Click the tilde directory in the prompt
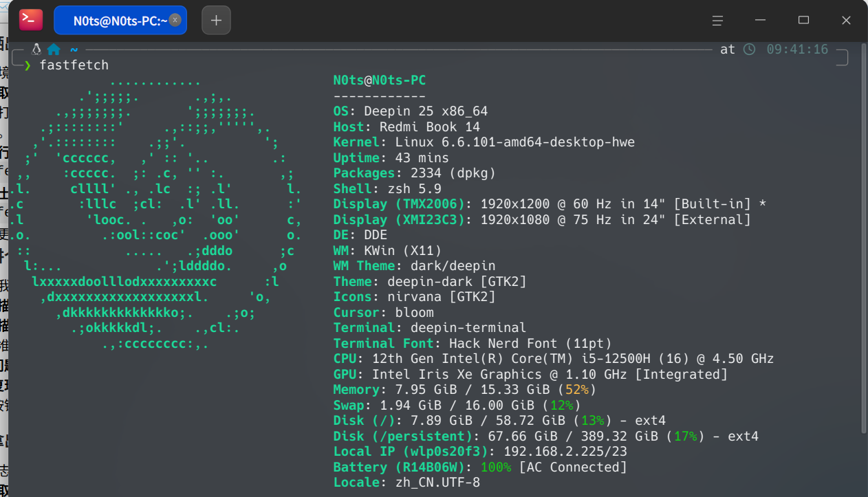The width and height of the screenshot is (868, 497). (x=74, y=49)
